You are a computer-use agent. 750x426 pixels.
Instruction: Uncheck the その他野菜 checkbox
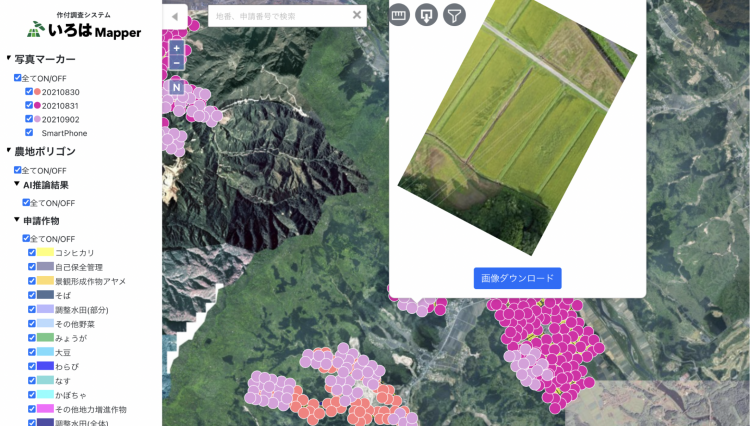pos(32,324)
